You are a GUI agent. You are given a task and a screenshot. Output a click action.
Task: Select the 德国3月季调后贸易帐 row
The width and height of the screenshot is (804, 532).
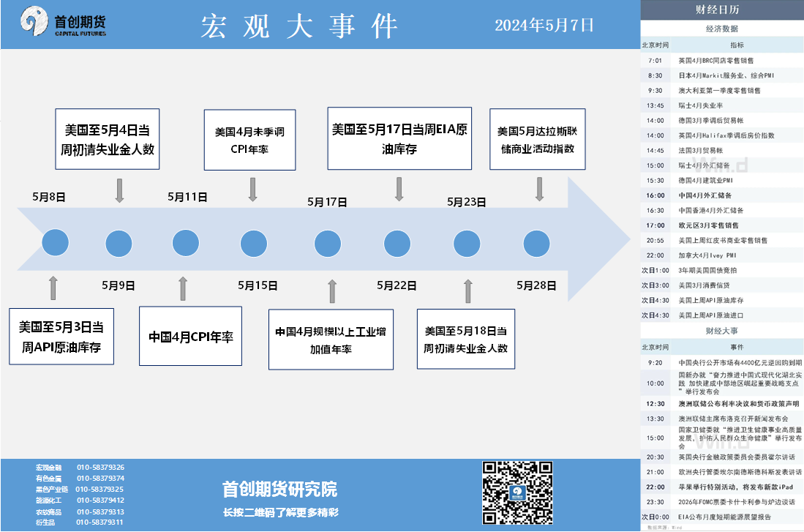(722, 121)
